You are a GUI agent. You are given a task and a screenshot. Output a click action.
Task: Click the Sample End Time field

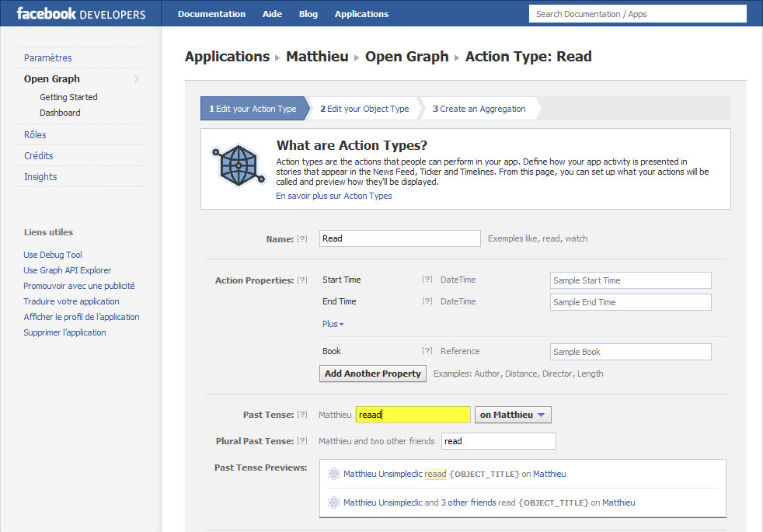point(630,302)
